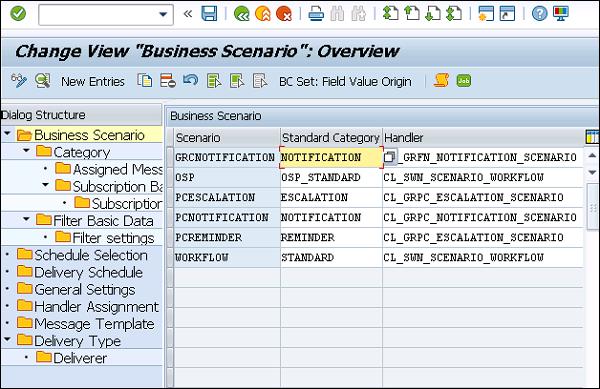Click the Undo change icon
Screen dimensions: 600x389
click(191, 81)
